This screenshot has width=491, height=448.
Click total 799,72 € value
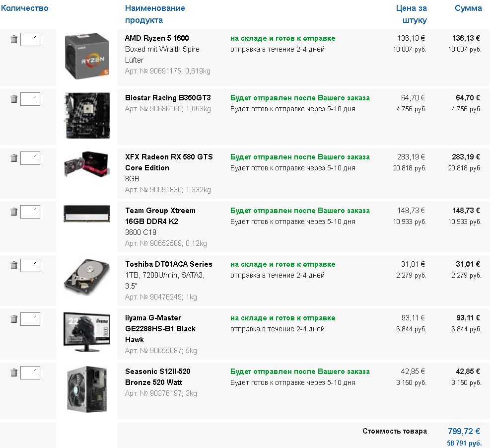click(464, 432)
